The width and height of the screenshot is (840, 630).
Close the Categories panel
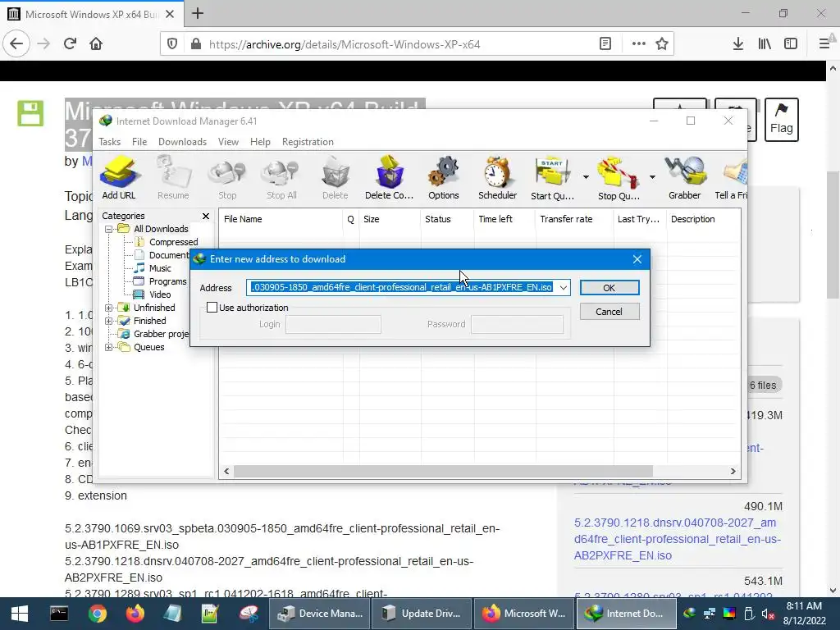206,216
